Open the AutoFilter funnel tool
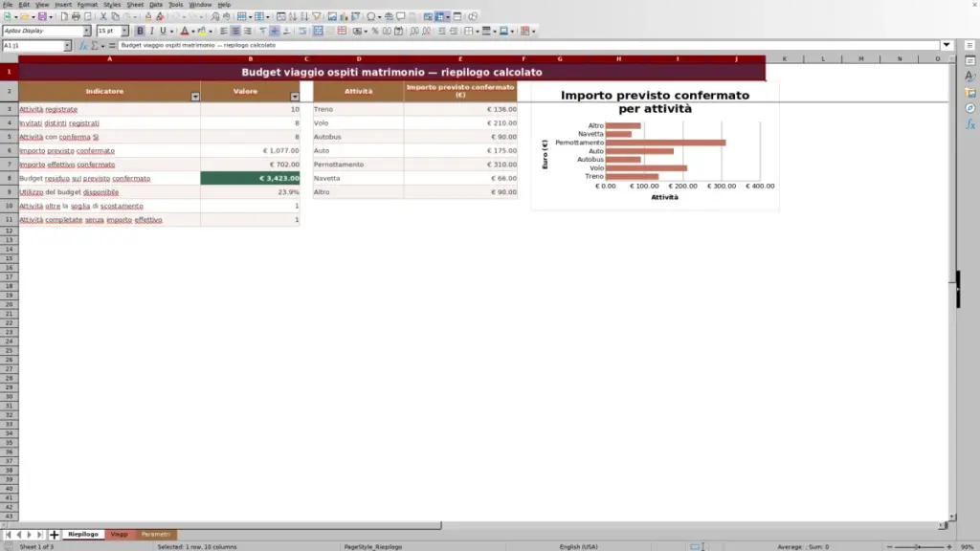The image size is (980, 551). click(317, 16)
